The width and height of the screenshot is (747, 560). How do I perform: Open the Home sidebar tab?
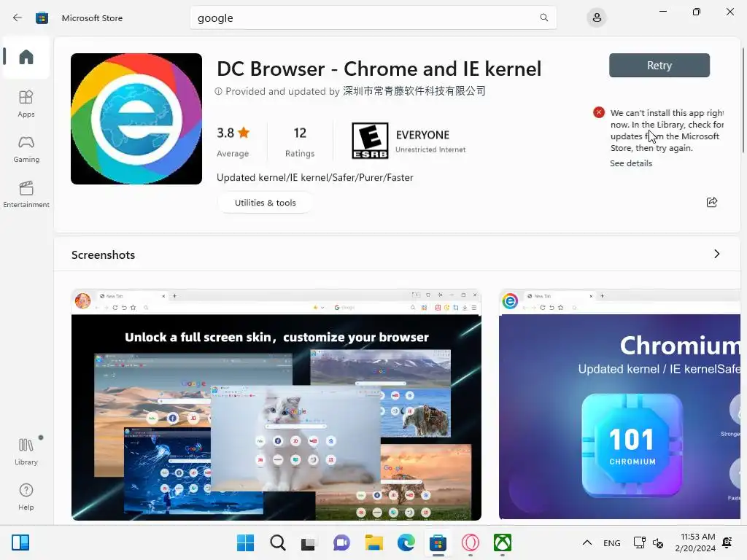pyautogui.click(x=26, y=57)
